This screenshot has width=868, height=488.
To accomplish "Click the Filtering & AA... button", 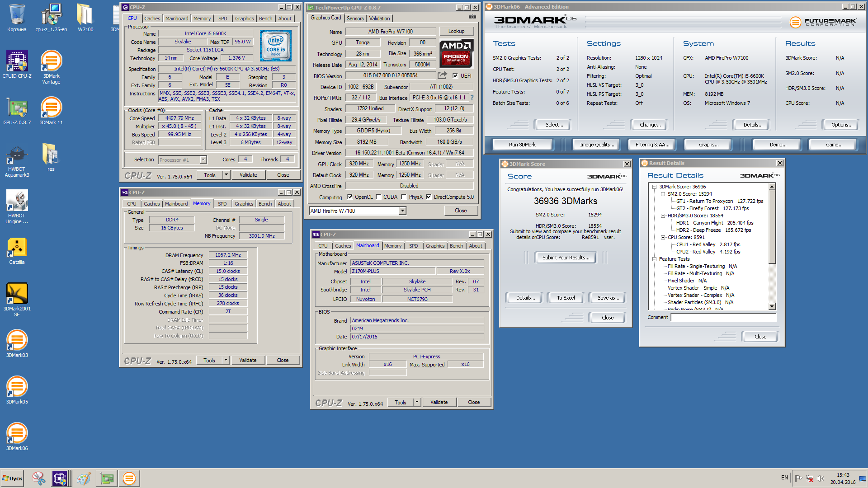I will click(x=652, y=145).
